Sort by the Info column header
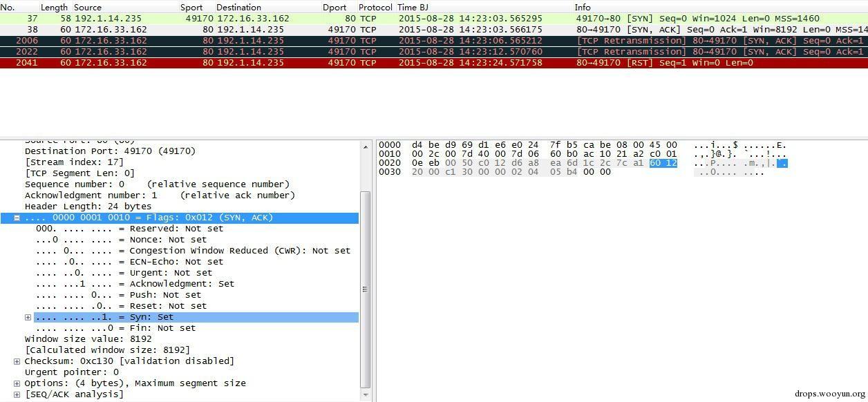 point(583,7)
